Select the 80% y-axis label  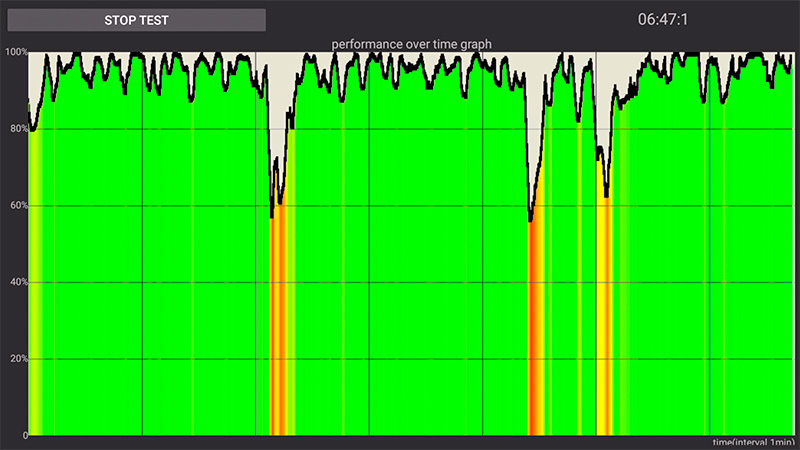14,129
